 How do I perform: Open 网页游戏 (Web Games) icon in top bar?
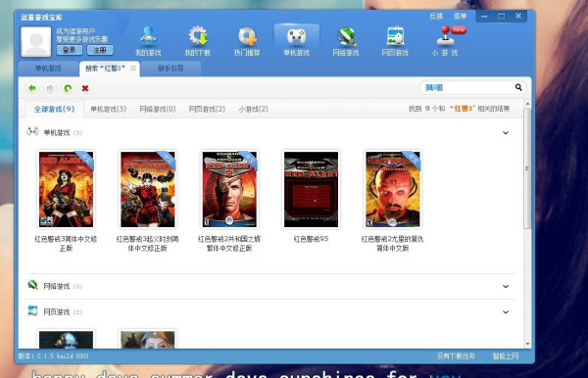point(395,36)
